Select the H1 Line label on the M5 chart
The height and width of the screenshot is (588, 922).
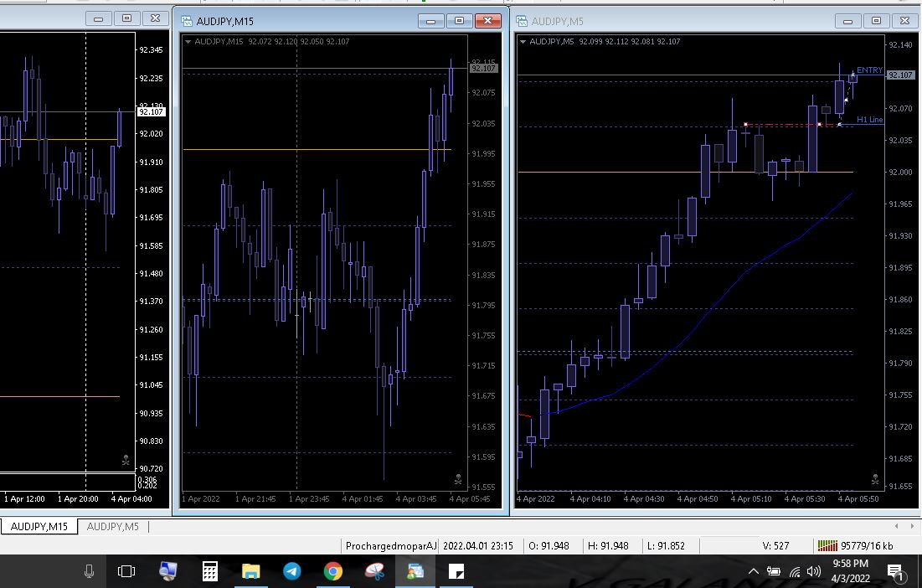[x=870, y=120]
